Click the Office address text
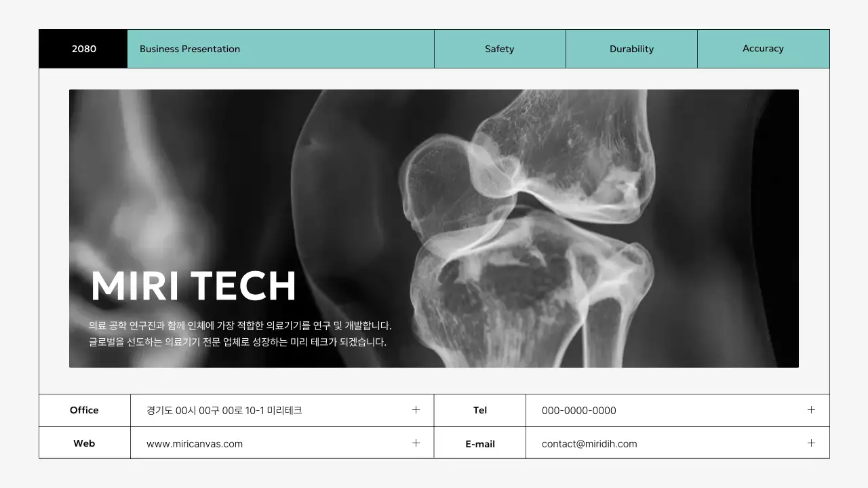 point(224,411)
